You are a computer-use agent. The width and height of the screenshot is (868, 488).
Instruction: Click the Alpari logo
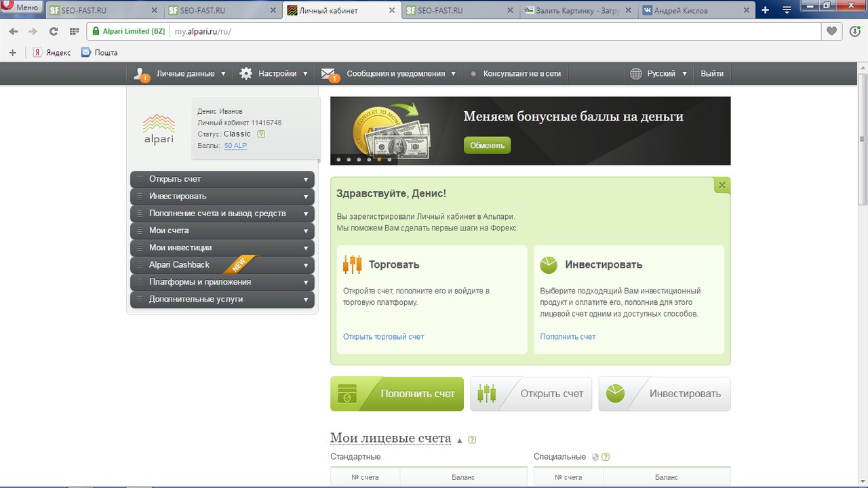[159, 128]
